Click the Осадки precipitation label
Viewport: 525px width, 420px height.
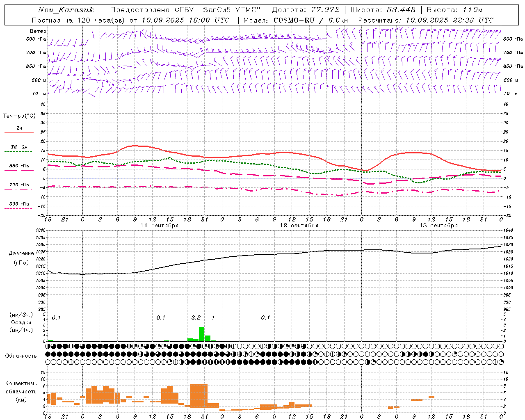coord(21,322)
